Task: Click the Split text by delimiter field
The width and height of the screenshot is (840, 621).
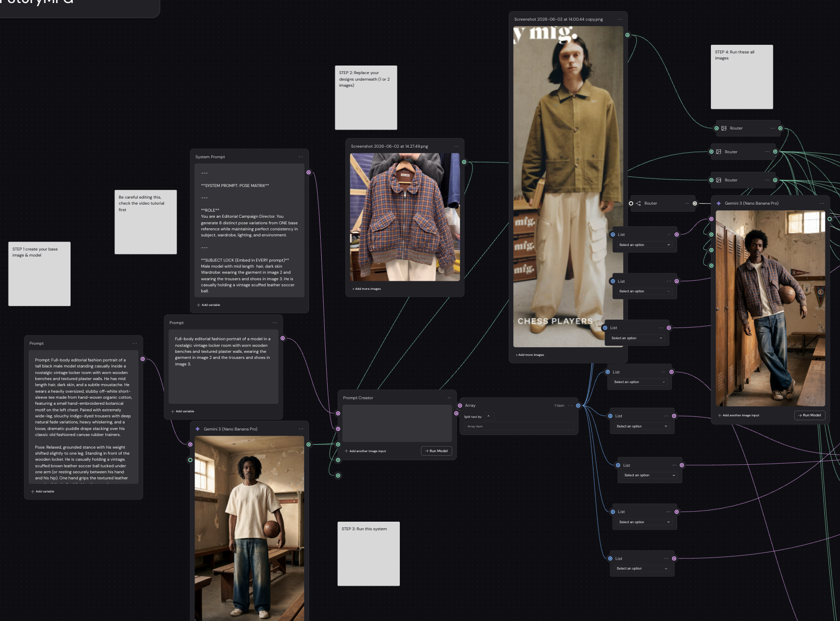Action: tap(488, 416)
